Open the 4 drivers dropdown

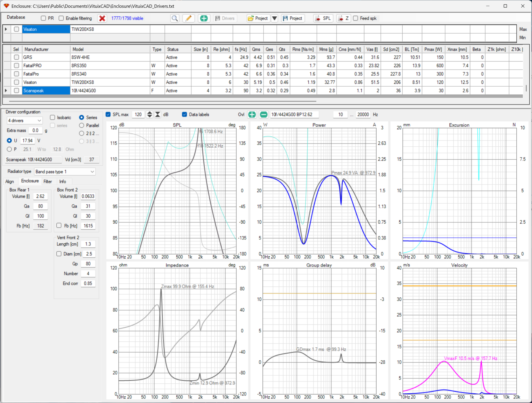point(25,121)
